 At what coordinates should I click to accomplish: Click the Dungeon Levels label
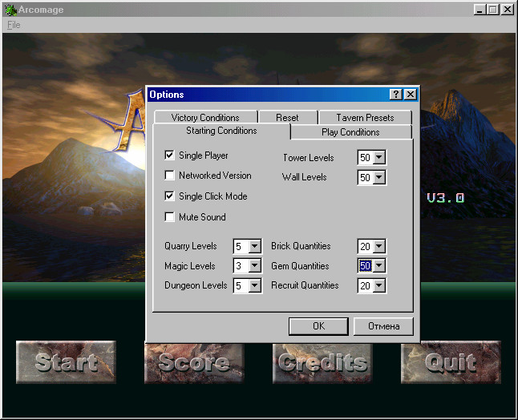coord(196,285)
